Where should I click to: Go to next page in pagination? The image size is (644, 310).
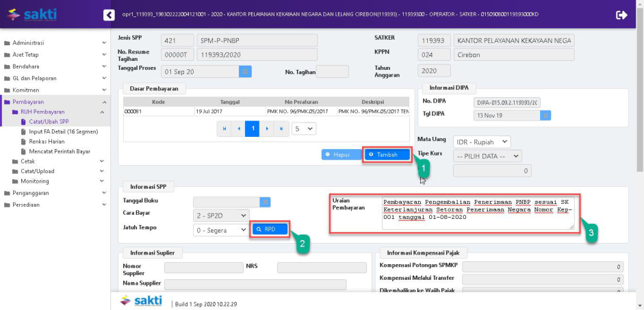pyautogui.click(x=267, y=129)
